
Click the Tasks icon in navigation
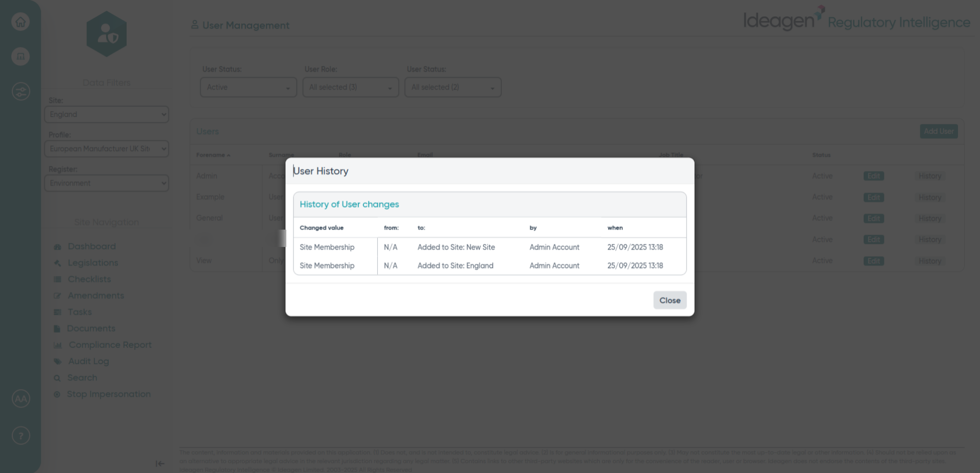tap(57, 312)
